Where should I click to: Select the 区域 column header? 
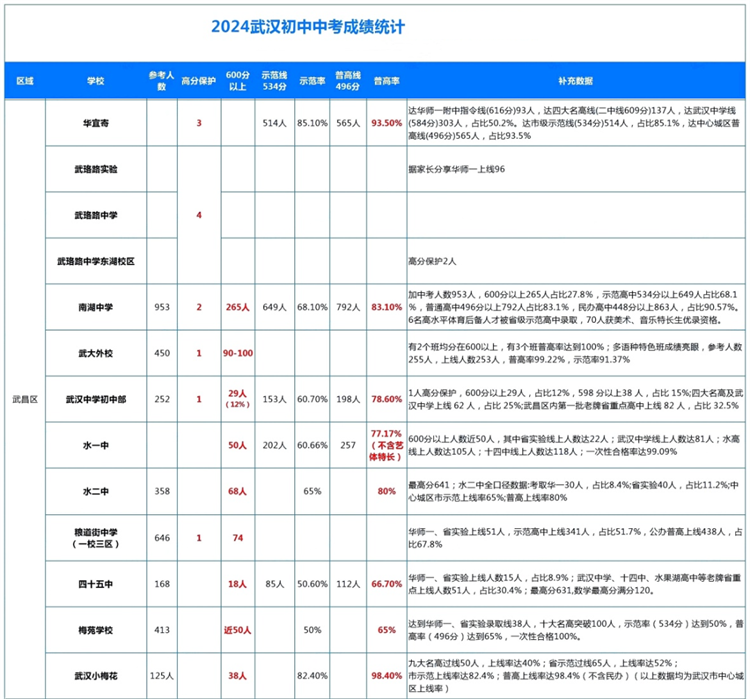click(25, 81)
